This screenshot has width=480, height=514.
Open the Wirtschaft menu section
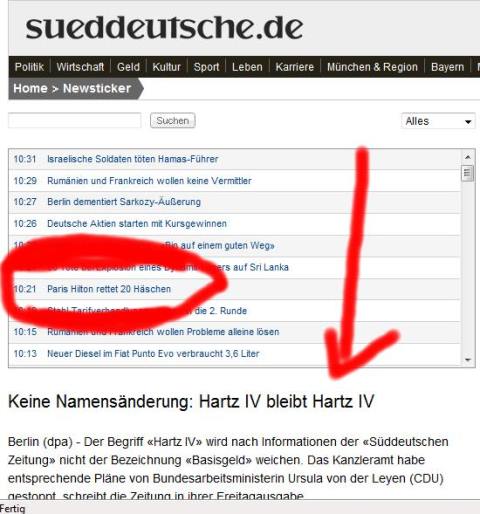80,67
